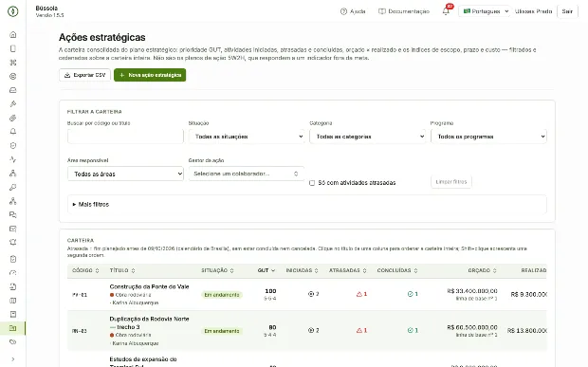
Task: Sort the table by Atrasadas column
Action: (348, 270)
